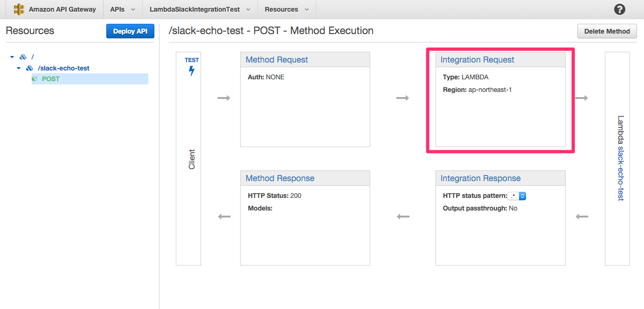Click the root resource cubes icon
The height and width of the screenshot is (309, 644).
pos(23,57)
